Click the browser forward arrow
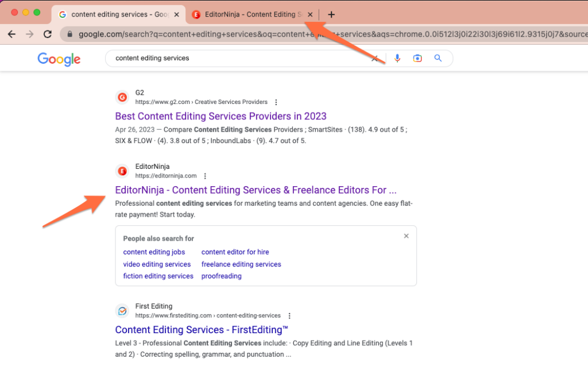This screenshot has height=374, width=588. click(30, 34)
